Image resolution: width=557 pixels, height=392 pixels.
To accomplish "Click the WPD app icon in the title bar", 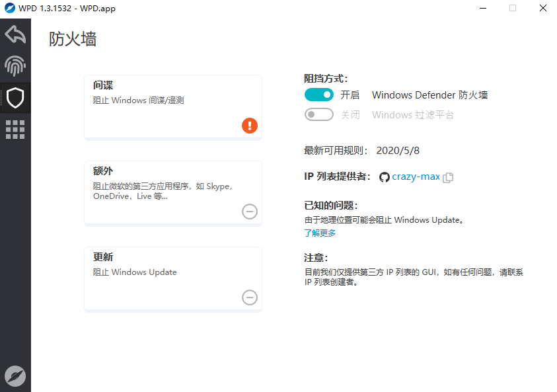I will coord(10,8).
